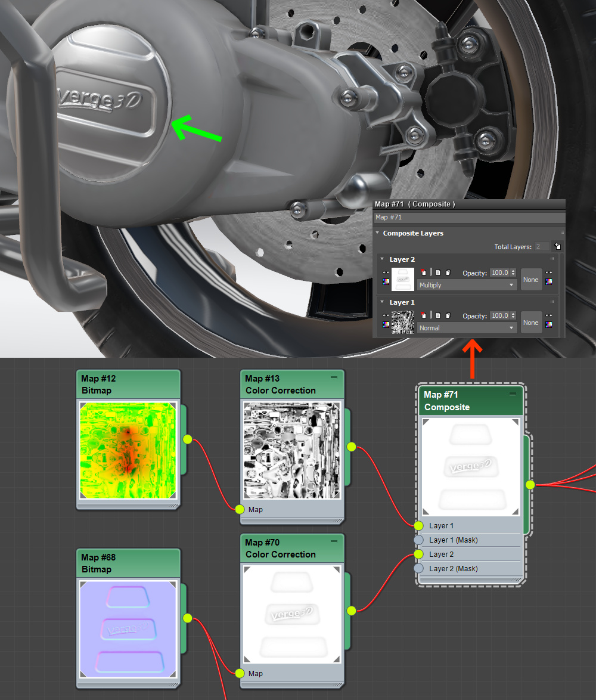Click Composite node Layer 1 (Mask) socket
This screenshot has width=596, height=700.
(418, 540)
